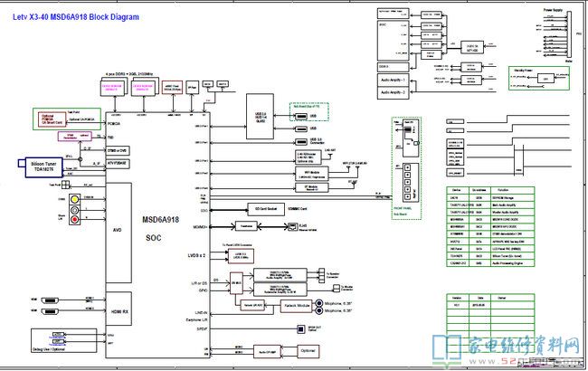Select the Silicon Tuner TDA18275 block
Screen dimensions: 588x371
(43, 167)
